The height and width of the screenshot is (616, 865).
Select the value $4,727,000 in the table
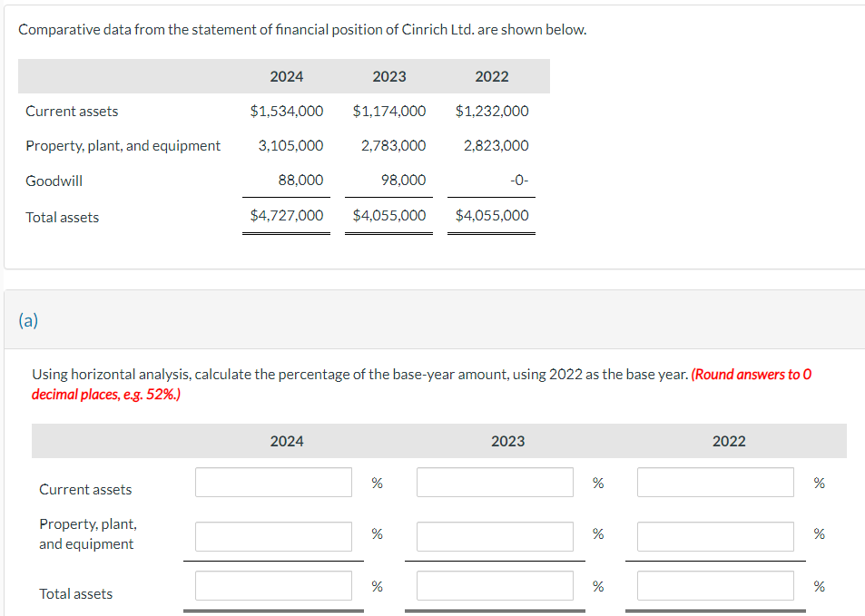coord(286,215)
